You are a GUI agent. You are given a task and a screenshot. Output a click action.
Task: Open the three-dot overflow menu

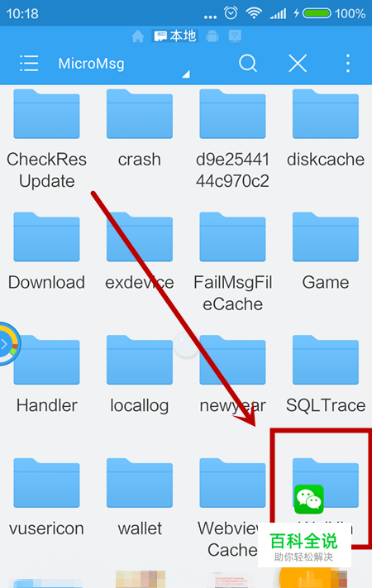(x=348, y=63)
